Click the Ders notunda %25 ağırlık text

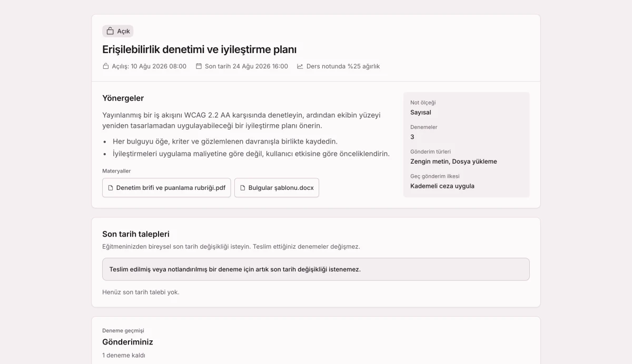click(x=343, y=66)
